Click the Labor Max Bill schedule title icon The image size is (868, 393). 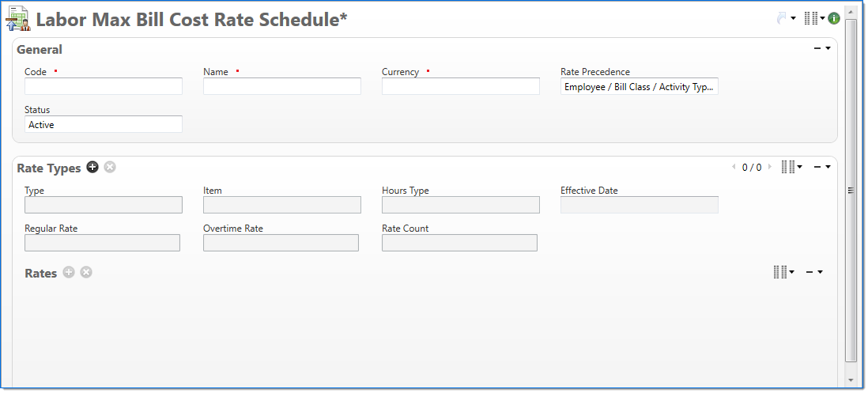point(18,19)
